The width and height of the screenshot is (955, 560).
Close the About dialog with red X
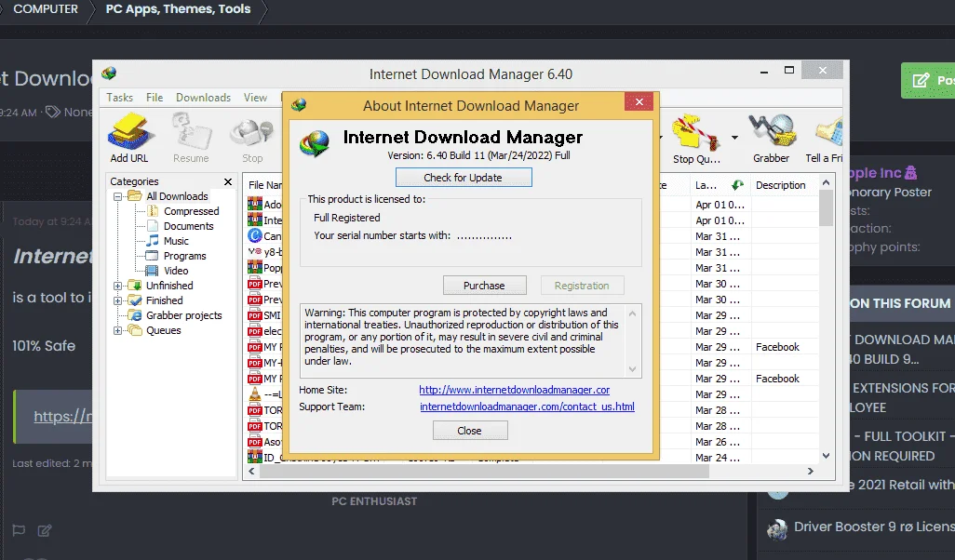pos(639,101)
